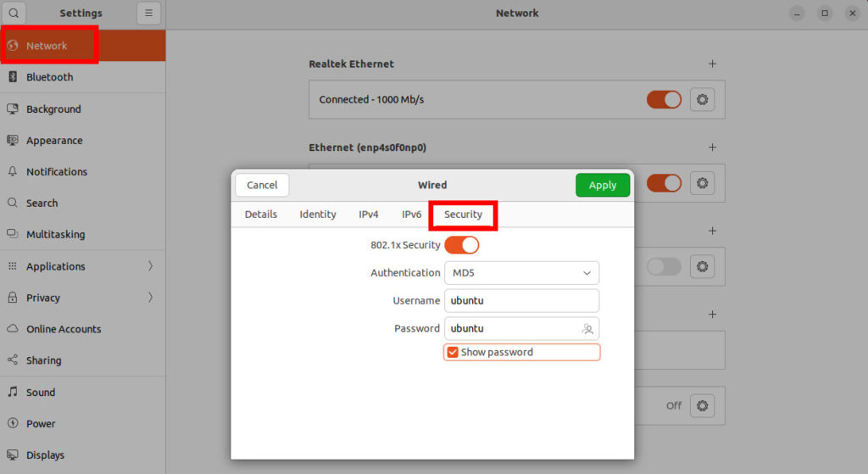Add connection for Ethernet enp4s0f0np0
This screenshot has width=868, height=474.
pos(712,148)
